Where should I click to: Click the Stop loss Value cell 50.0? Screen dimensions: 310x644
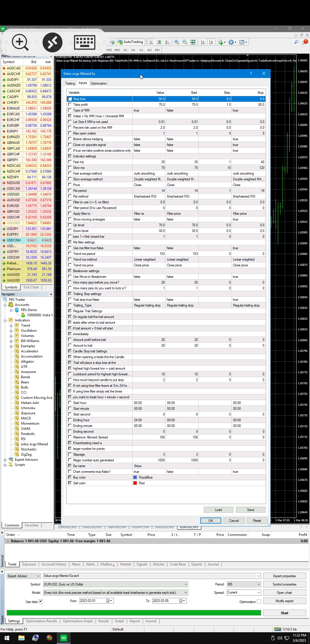tap(149, 99)
